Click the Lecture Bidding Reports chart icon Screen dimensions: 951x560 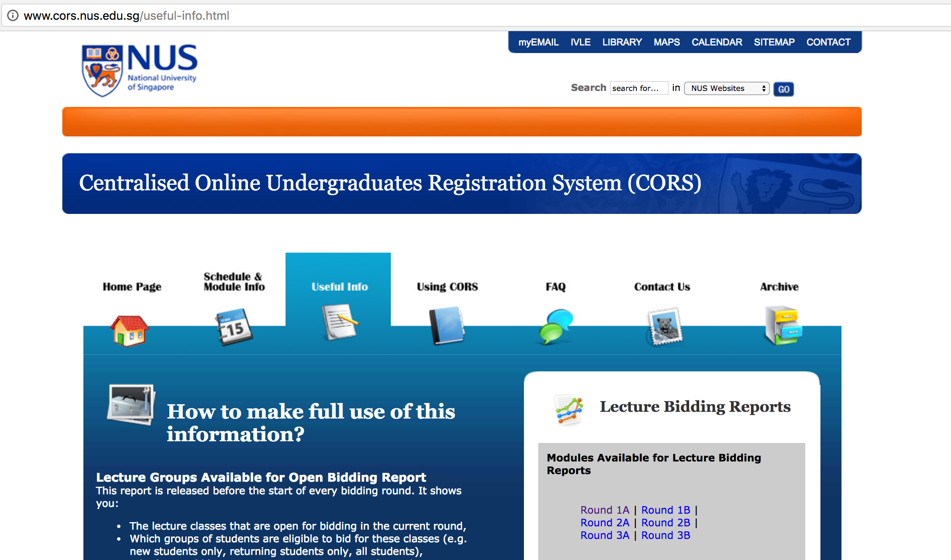[569, 410]
